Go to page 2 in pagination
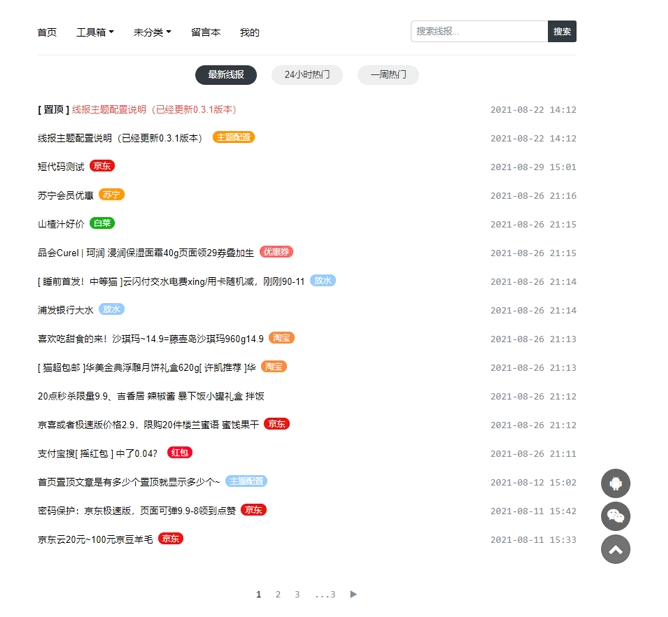 point(278,594)
